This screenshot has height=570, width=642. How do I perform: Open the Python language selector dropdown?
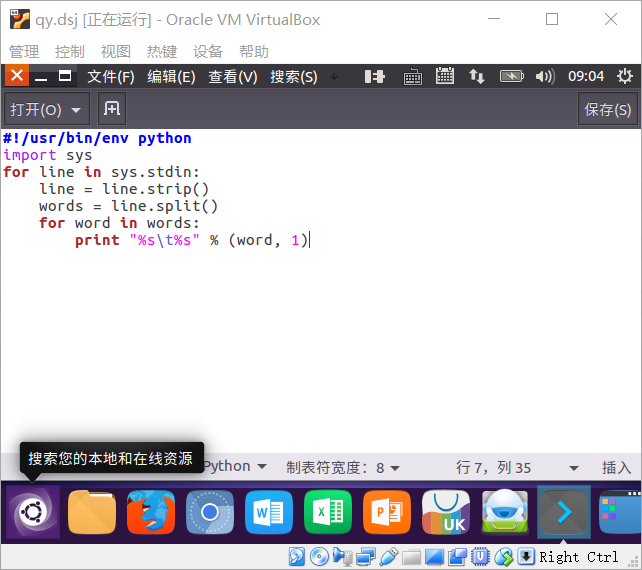coord(235,467)
